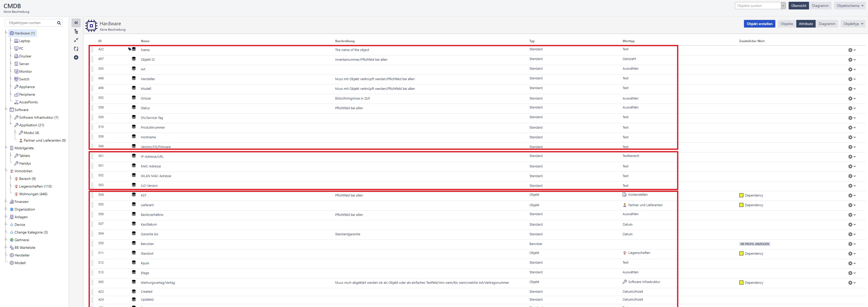Viewport: 868px width, 307px height.
Task: Click IM PROFIL ANZEIGEN badge on Benutzer row
Action: point(755,244)
